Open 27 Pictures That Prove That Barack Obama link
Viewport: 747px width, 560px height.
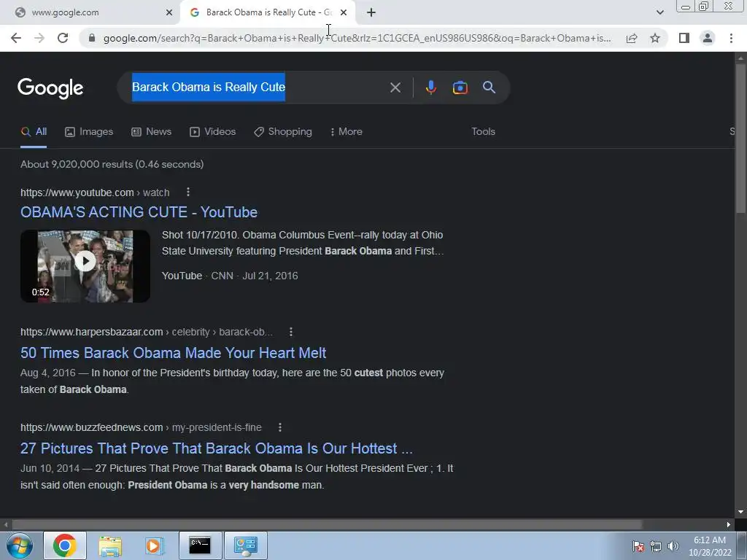pos(216,448)
